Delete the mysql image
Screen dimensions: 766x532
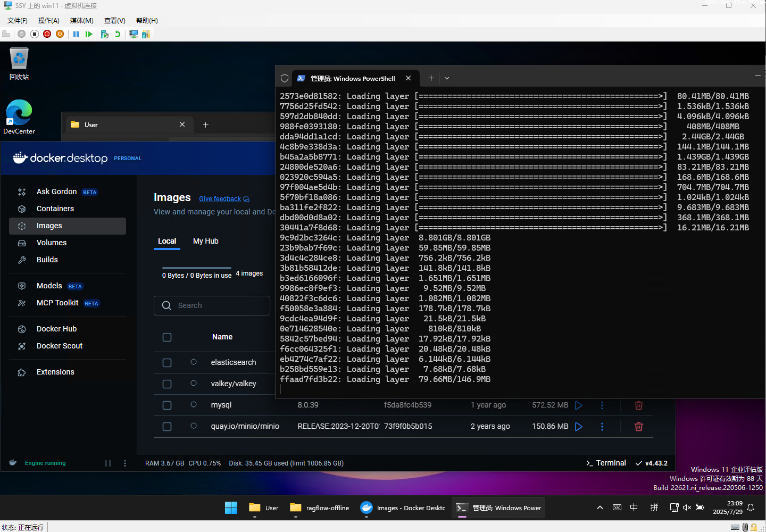[x=639, y=405]
